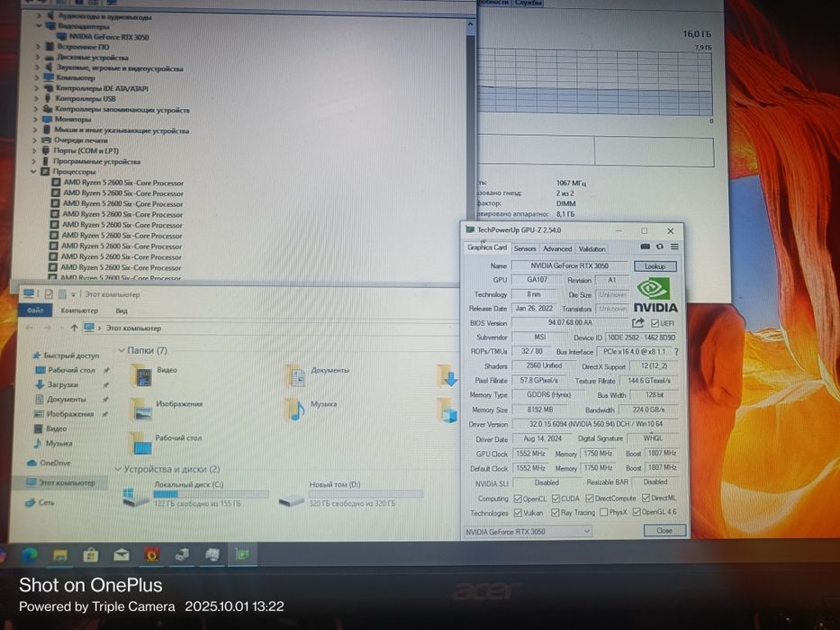Toggle the CUDA checkbox
This screenshot has width=840, height=630.
555,499
